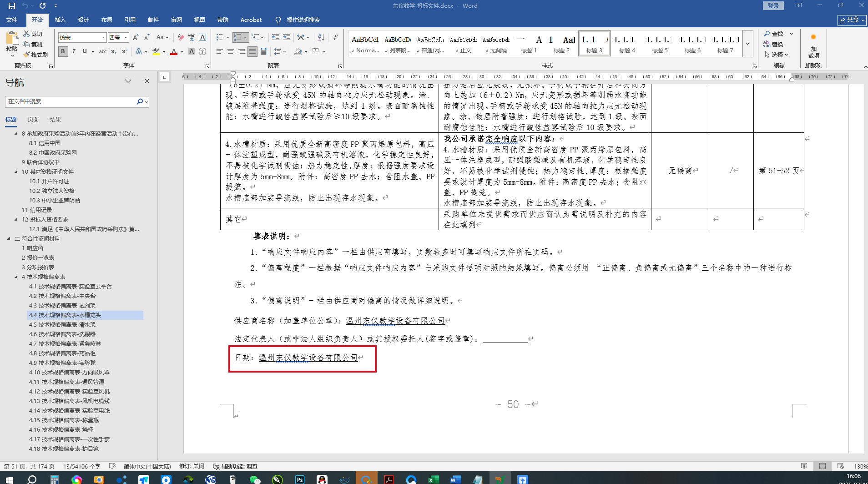
Task: Open the enclosed character (带圈字符) tool
Action: [202, 51]
